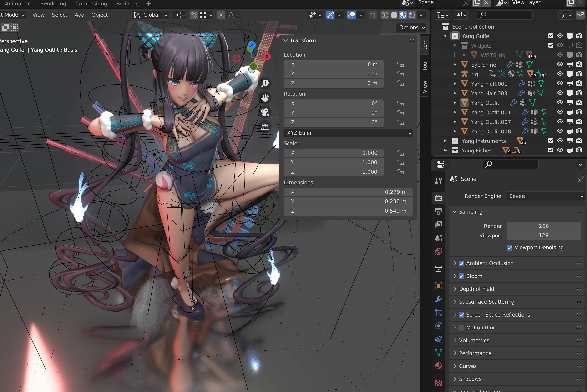Viewport: 587px width, 392px height.
Task: Expand the rig object in outliner
Action: point(455,74)
